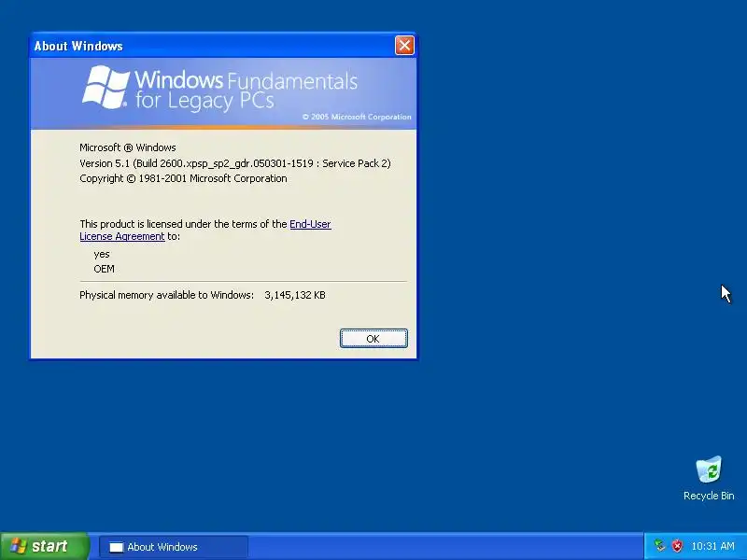Click the red security shield tray icon
Viewport: 747px width, 560px height.
(677, 546)
